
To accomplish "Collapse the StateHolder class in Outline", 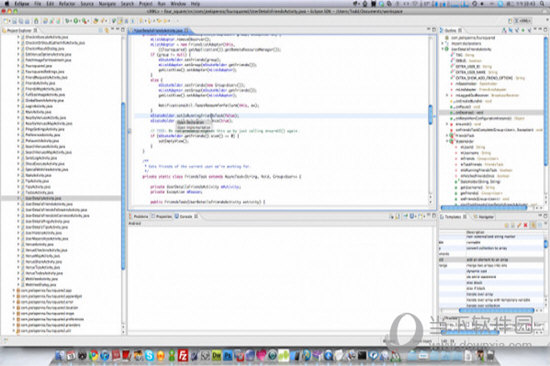I will coord(448,141).
